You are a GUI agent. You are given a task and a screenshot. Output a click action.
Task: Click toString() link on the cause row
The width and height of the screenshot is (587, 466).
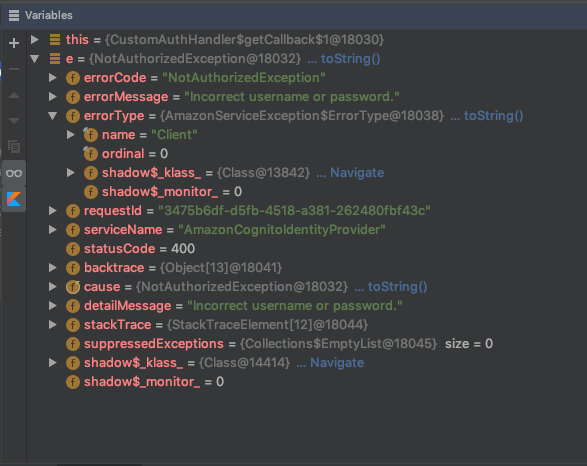point(397,287)
